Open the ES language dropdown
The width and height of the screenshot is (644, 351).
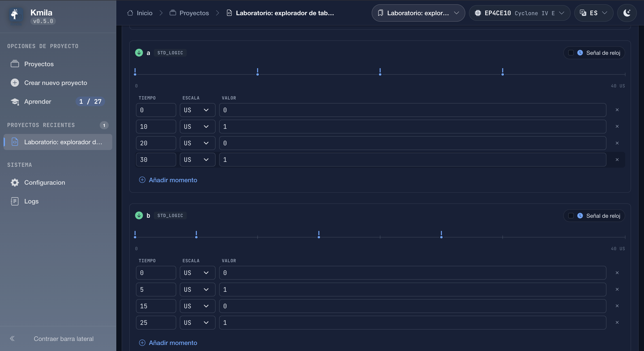(593, 13)
